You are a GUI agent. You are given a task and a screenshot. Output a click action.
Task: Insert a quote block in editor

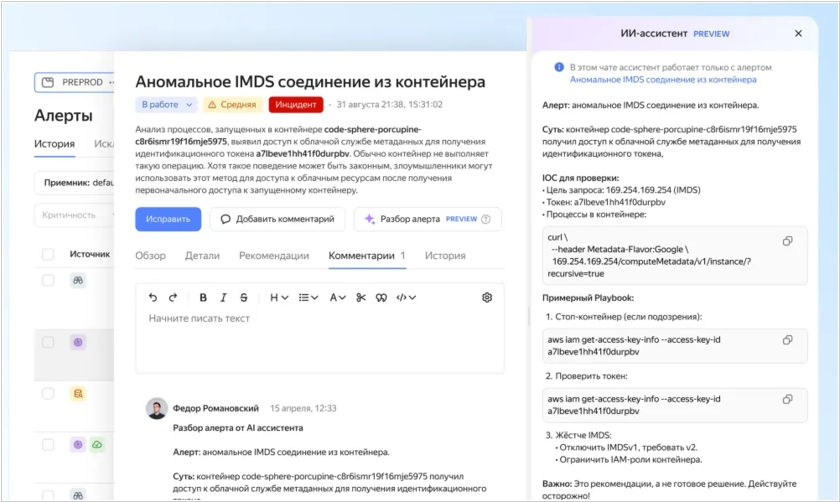(381, 297)
